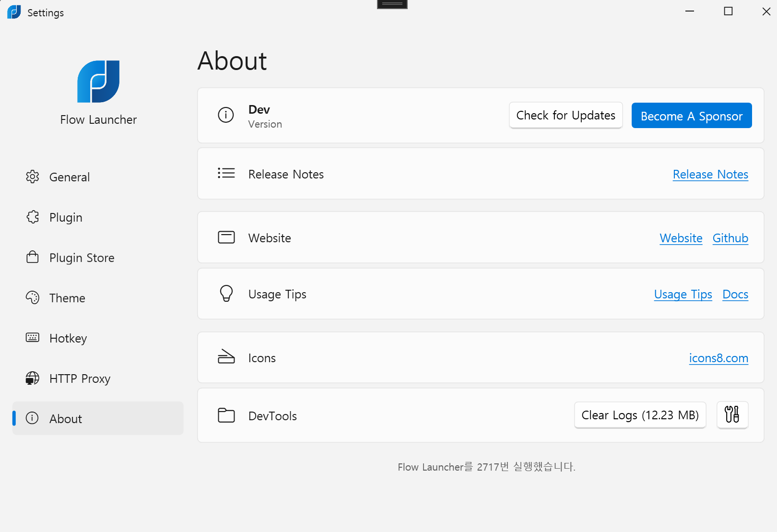Click the puzzle piece Plugin icon
Viewport: 777px width, 532px height.
tap(32, 217)
